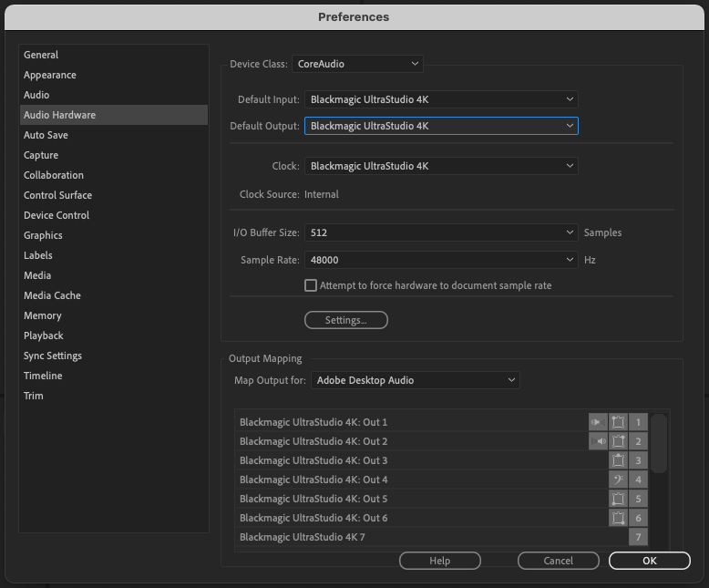Switch to Media preferences
709x588 pixels.
pos(114,275)
